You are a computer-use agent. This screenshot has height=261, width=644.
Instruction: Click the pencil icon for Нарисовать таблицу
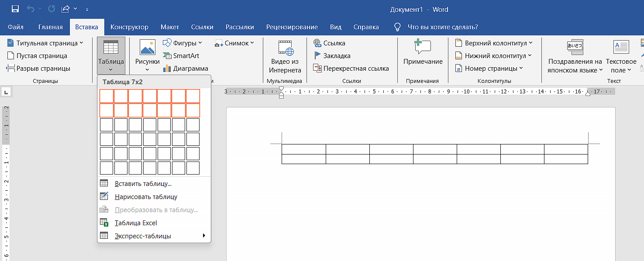[x=104, y=196]
